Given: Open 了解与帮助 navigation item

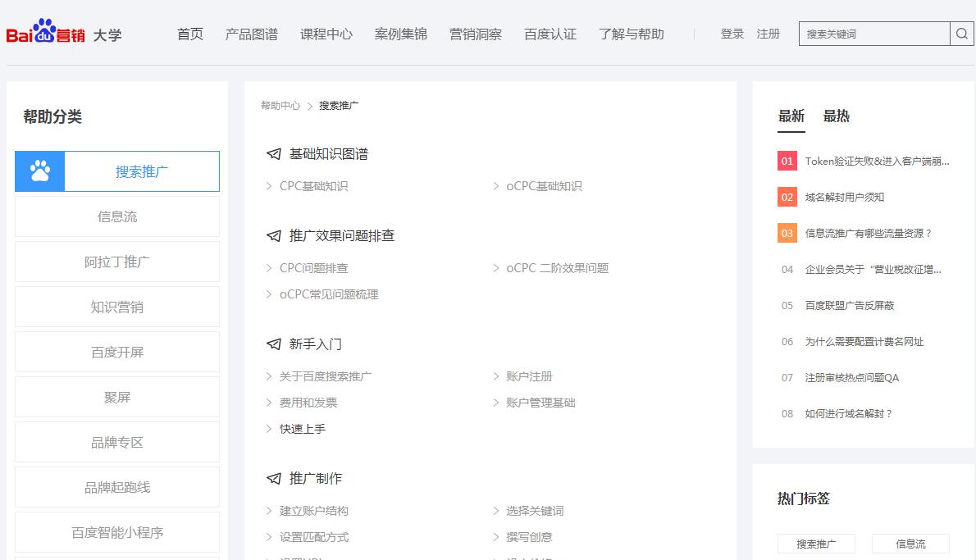Looking at the screenshot, I should click(x=632, y=34).
